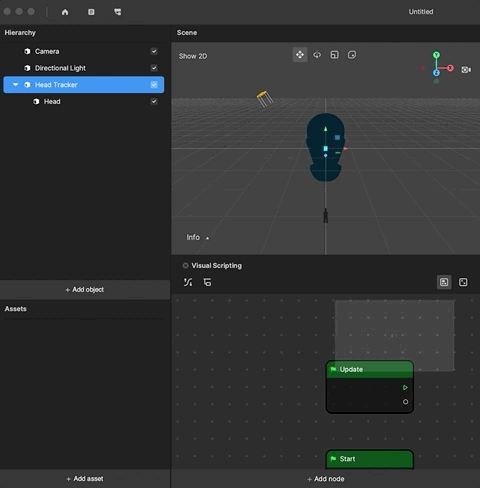Viewport: 480px width, 488px height.
Task: Select the move transform tool in Scene
Action: pyautogui.click(x=300, y=55)
